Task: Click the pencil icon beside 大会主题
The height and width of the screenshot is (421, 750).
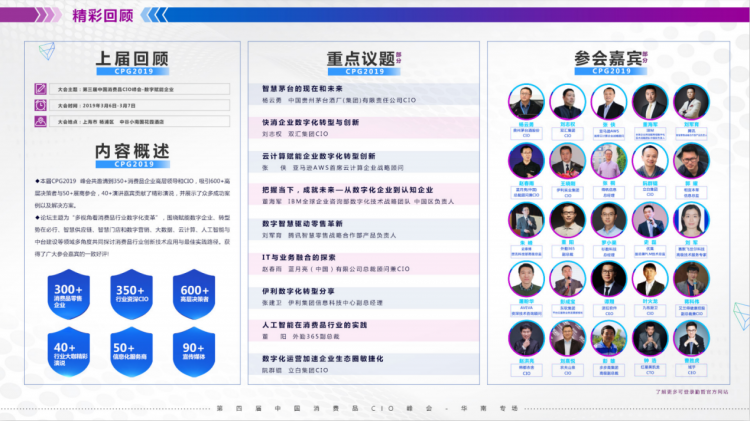Action: tap(40, 89)
